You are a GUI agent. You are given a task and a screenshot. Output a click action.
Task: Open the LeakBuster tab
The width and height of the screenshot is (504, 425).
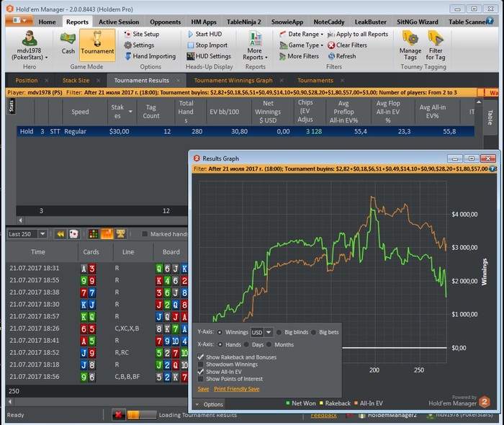[x=370, y=22]
